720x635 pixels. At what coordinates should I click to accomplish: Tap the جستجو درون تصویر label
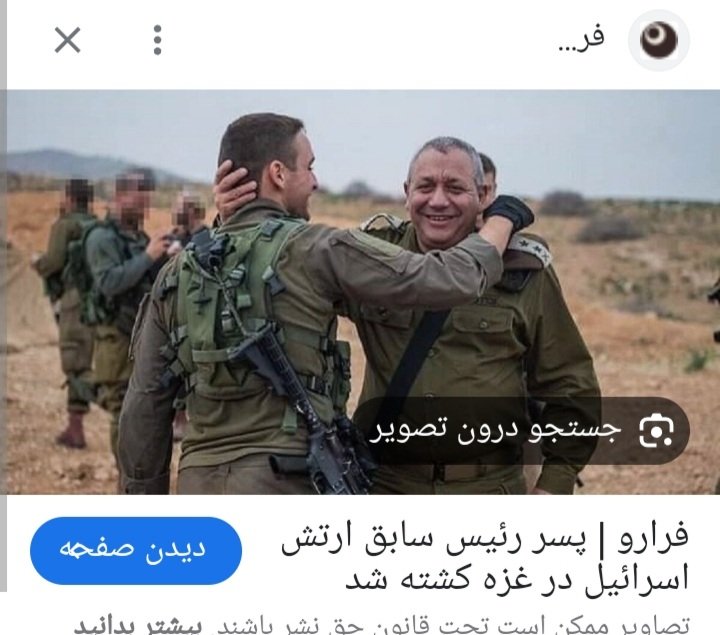tap(496, 430)
